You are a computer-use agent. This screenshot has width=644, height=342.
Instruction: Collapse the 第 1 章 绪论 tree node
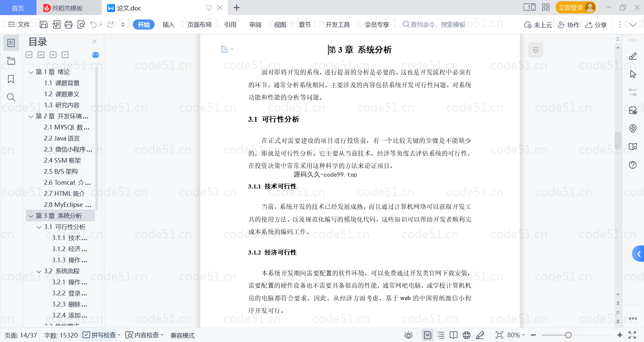[31, 72]
